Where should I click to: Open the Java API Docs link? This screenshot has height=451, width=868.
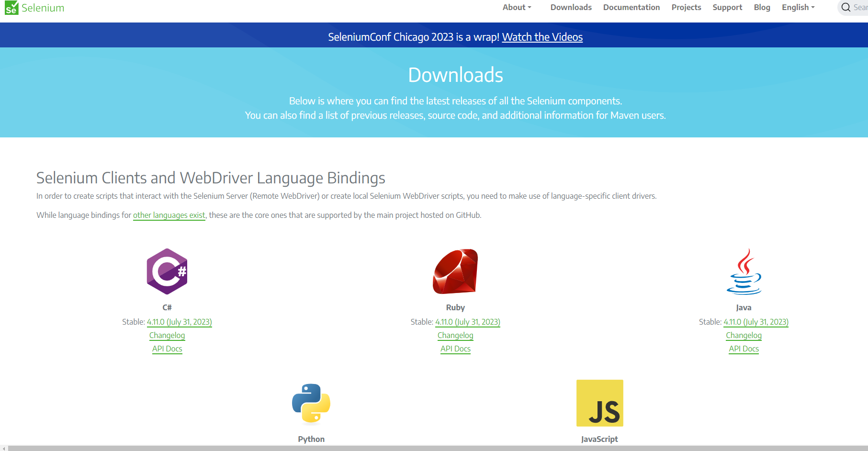point(744,349)
